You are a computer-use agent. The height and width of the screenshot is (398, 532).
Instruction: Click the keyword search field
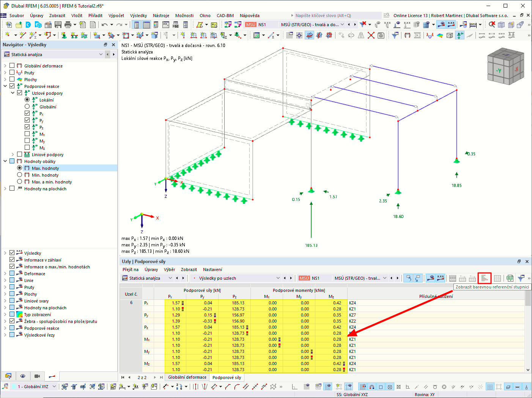(338, 16)
